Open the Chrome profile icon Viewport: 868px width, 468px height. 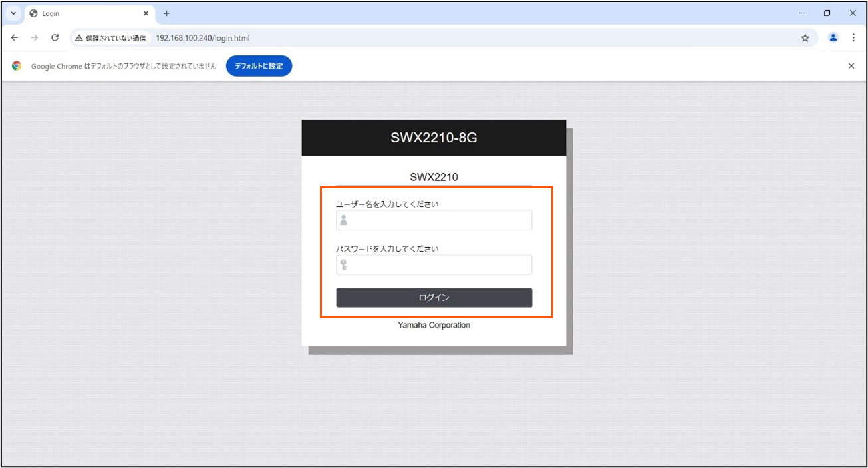(833, 38)
